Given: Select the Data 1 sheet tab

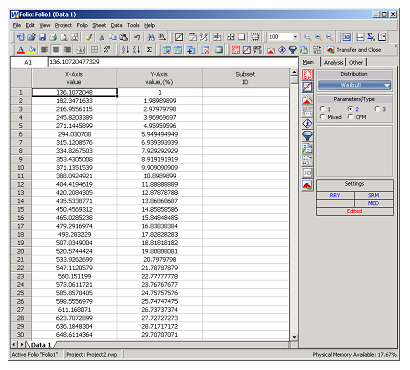Looking at the screenshot, I should 41,345.
